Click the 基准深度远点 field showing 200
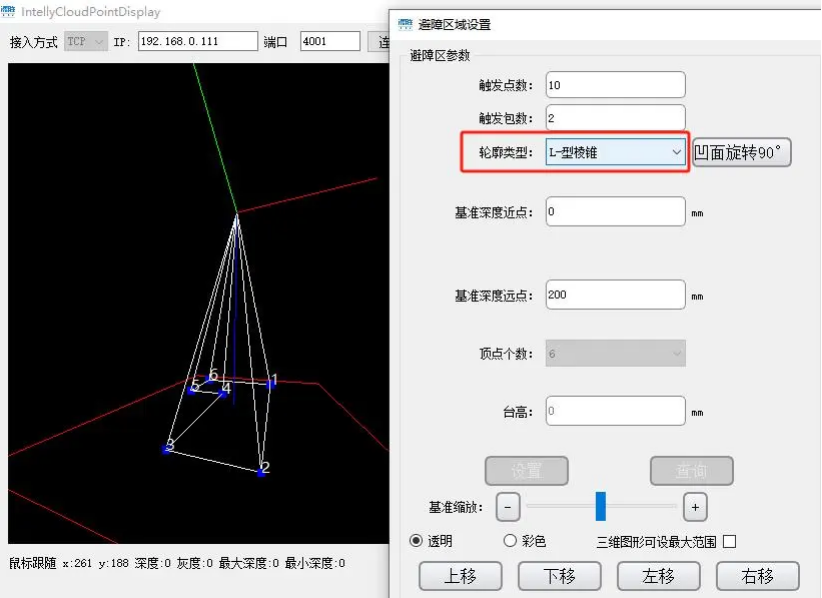Screen dimensions: 822x598 coord(615,295)
